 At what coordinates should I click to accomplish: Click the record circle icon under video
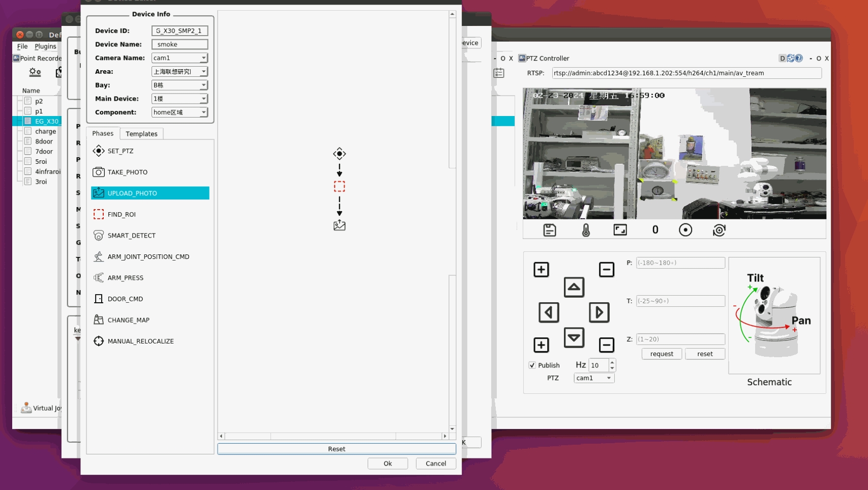click(x=685, y=230)
